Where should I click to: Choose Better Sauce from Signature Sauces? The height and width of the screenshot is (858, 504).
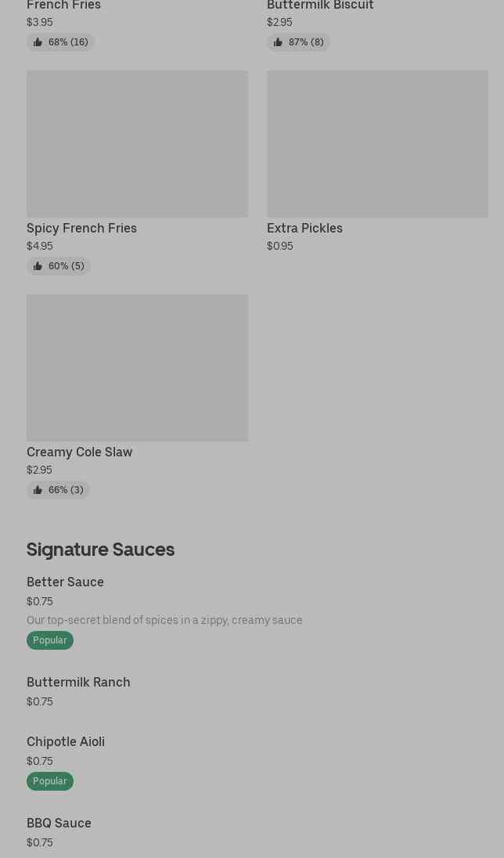point(65,582)
